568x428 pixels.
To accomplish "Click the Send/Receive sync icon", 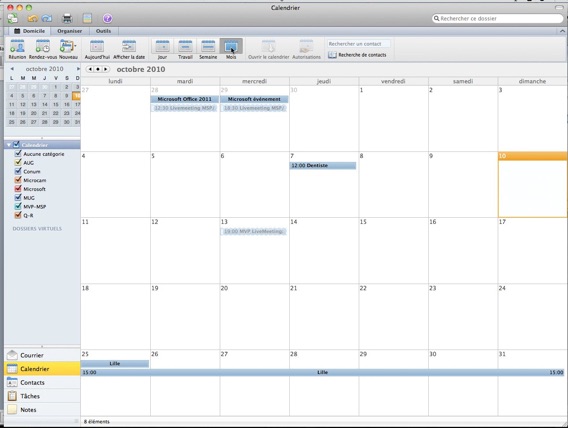I will (12, 18).
